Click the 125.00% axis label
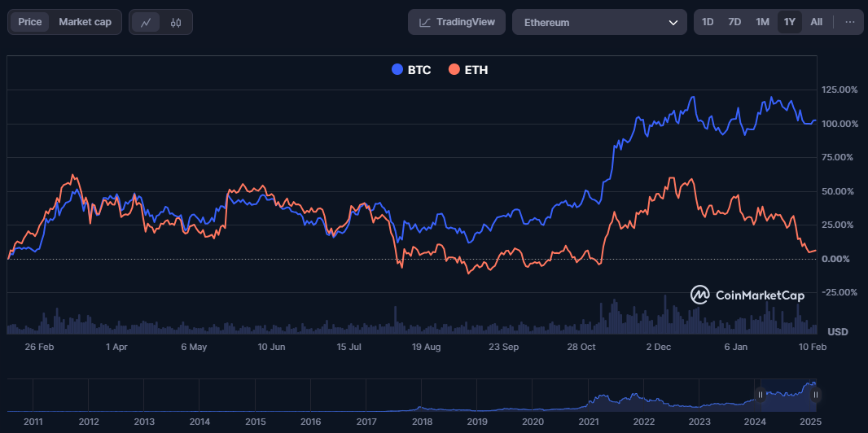 tap(840, 90)
